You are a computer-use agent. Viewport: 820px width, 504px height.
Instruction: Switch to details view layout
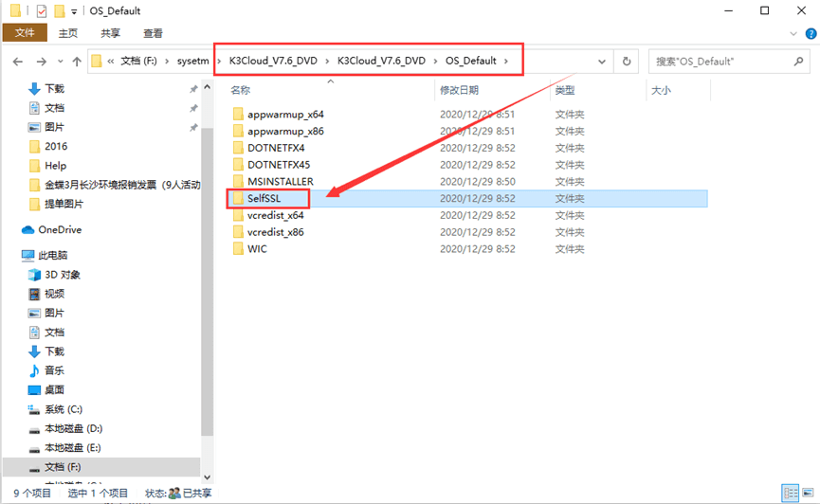[791, 493]
